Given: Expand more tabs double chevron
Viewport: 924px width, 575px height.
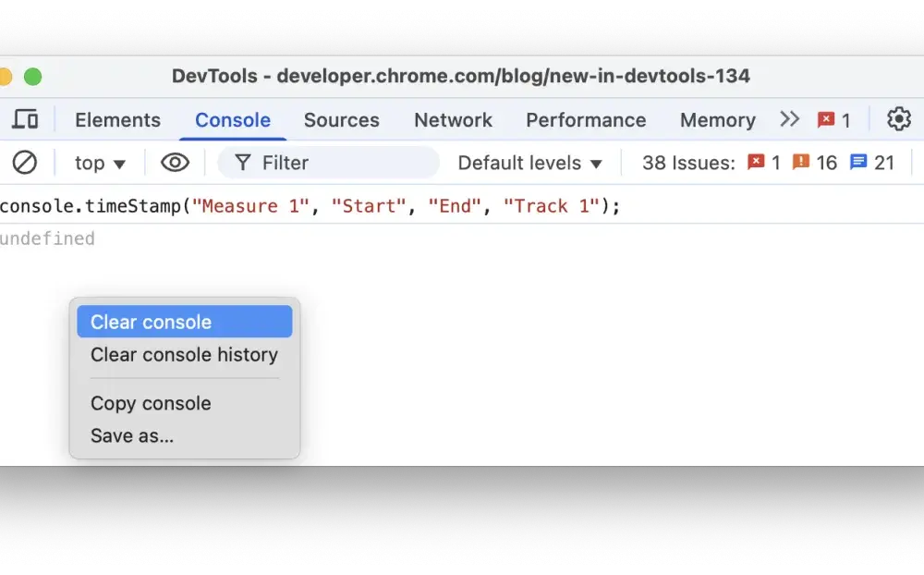Looking at the screenshot, I should [x=789, y=119].
